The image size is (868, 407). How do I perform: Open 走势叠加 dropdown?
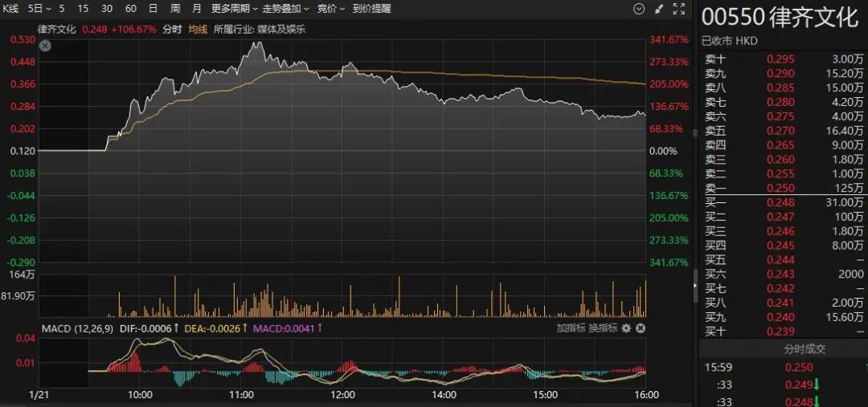285,8
